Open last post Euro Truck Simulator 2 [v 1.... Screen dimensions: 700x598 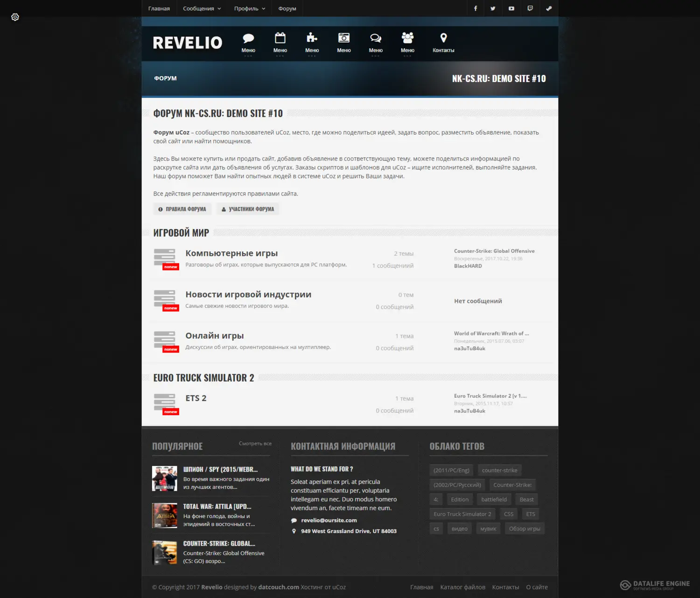pos(490,396)
